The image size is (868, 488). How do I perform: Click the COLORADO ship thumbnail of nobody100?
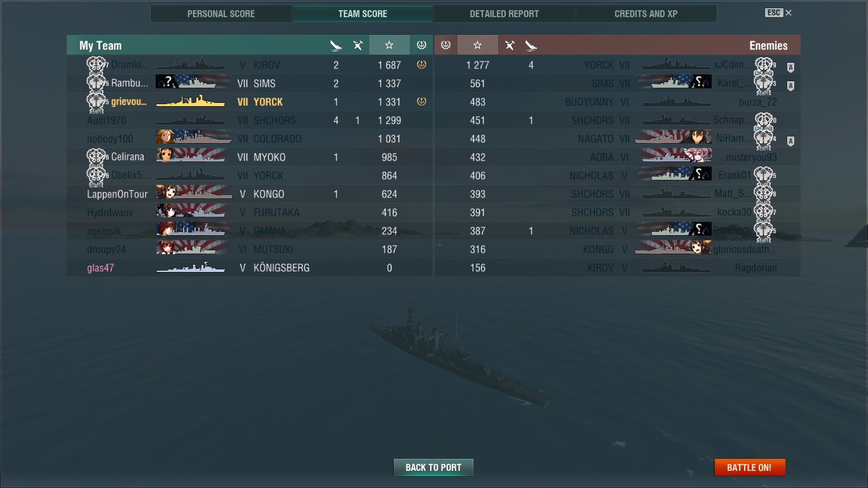click(194, 138)
